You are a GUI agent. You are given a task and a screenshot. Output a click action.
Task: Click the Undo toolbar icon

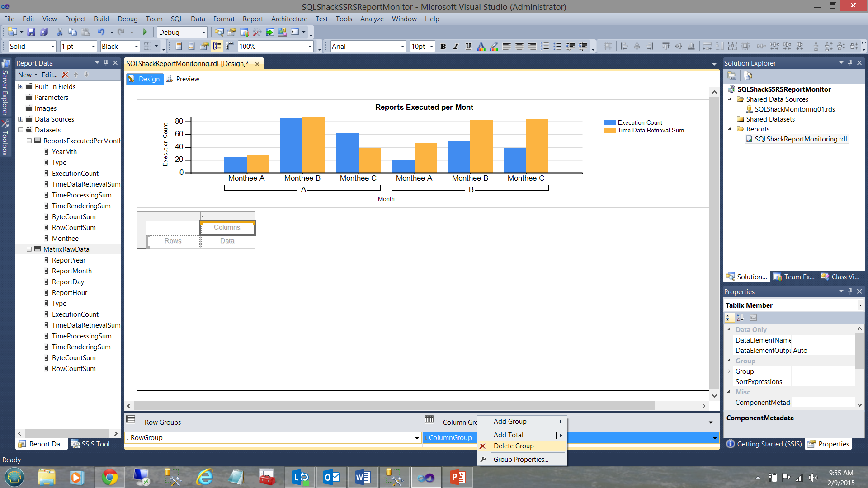click(x=101, y=32)
